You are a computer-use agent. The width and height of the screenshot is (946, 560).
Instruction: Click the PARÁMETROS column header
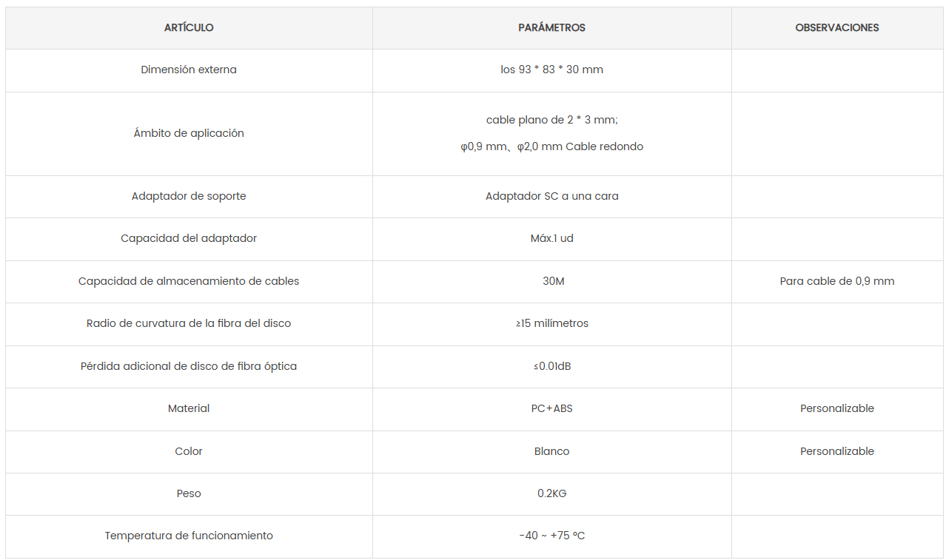pyautogui.click(x=551, y=28)
